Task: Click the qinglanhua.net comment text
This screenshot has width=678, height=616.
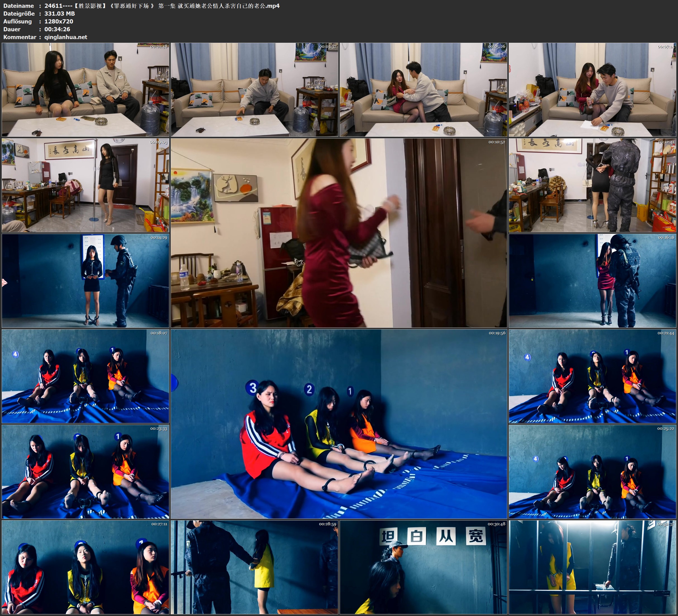Action: point(66,37)
